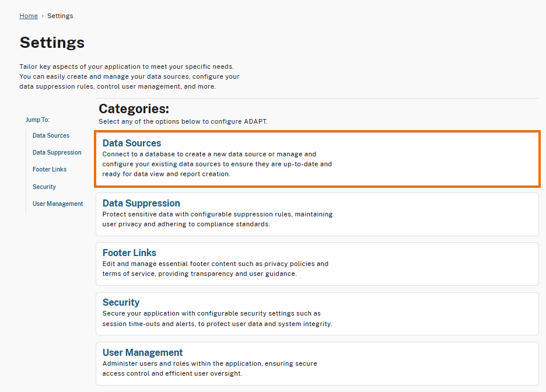Open the Security settings card
546x392 pixels.
point(317,313)
